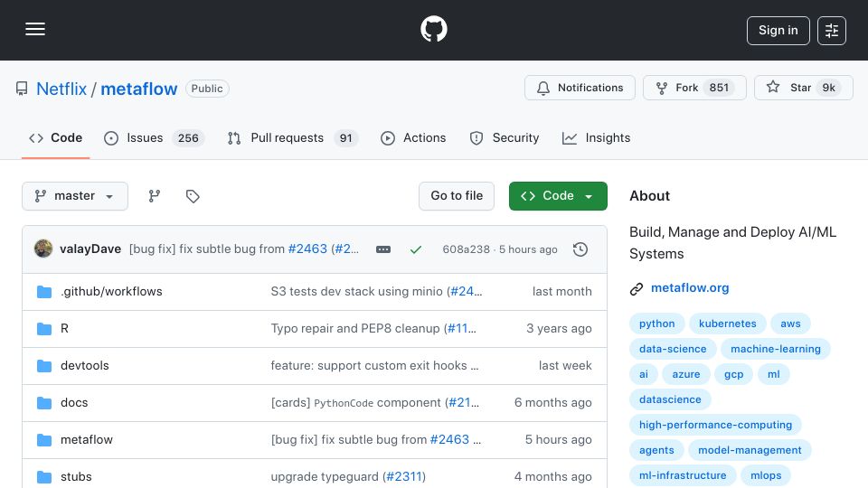Select the ai topic tag

pos(643,374)
